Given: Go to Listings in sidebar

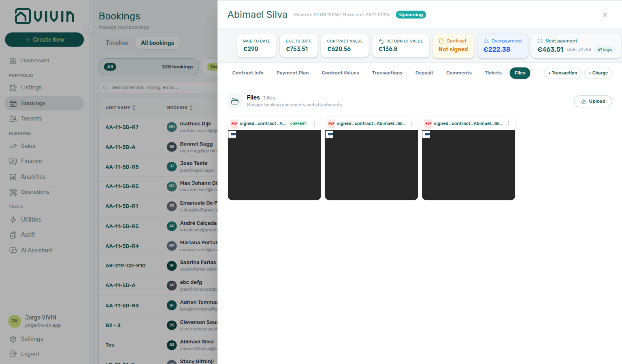Looking at the screenshot, I should click(44, 87).
